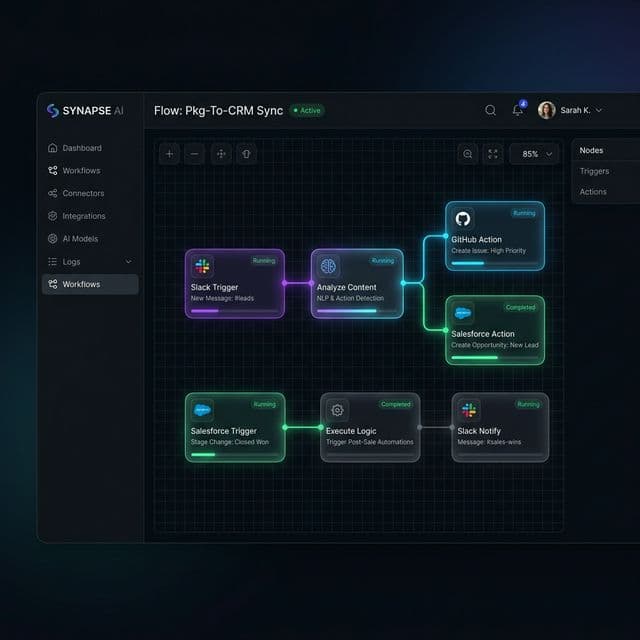Click the Running badge on Slack Notify
This screenshot has width=640, height=640.
tap(529, 404)
